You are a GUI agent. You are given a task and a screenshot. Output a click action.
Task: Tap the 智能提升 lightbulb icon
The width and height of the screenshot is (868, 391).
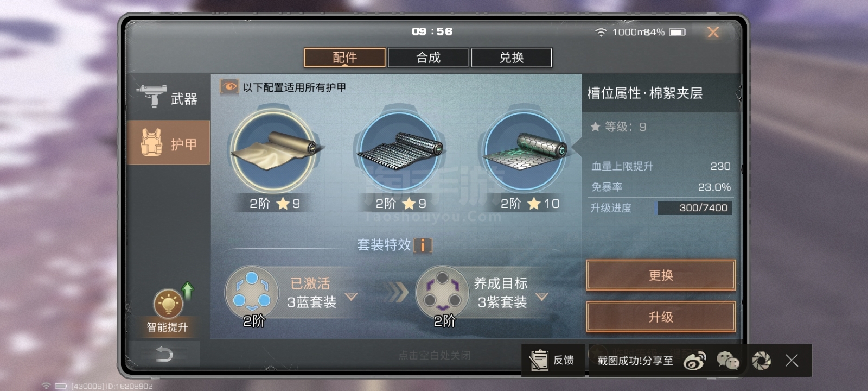(168, 304)
